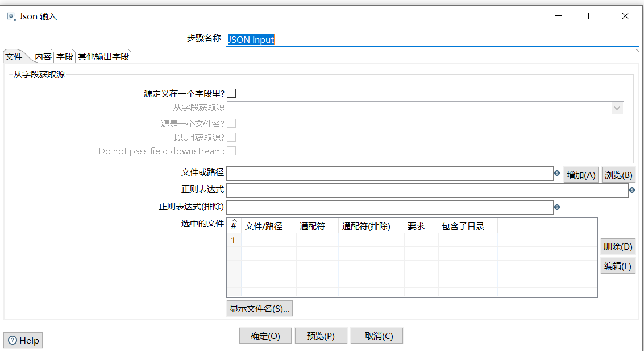Click the Json 输入 window title icon
Viewport: 644px width, 351px height.
(11, 16)
